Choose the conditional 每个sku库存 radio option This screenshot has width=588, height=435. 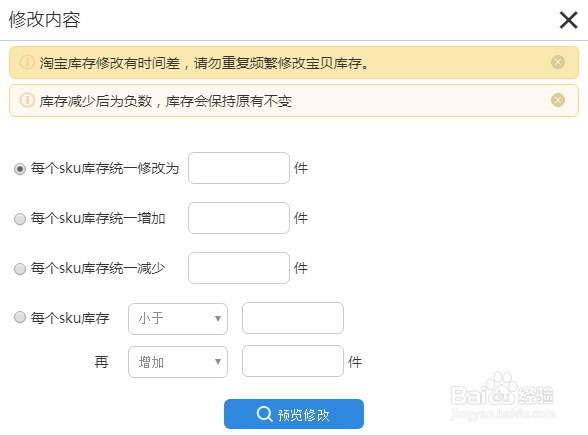(20, 317)
